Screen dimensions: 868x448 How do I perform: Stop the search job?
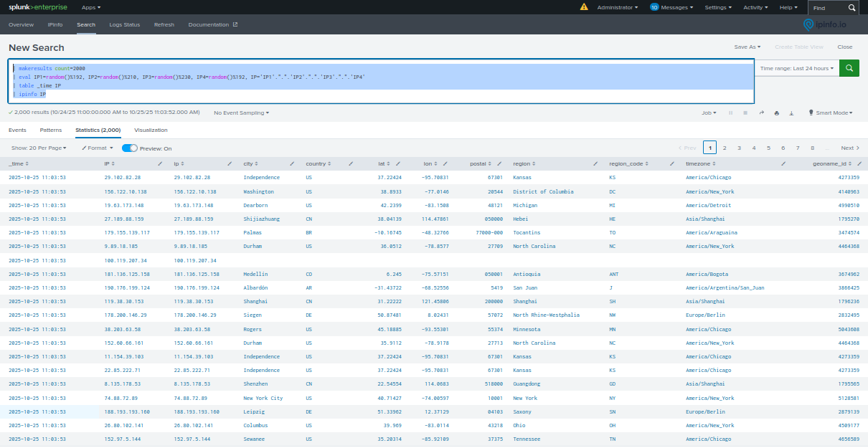[745, 113]
